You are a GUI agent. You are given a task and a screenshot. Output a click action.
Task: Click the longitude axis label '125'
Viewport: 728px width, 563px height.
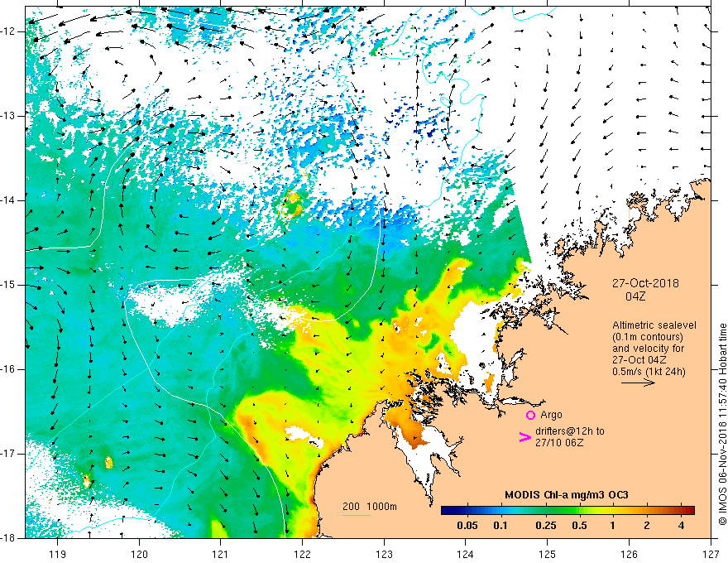coord(548,554)
